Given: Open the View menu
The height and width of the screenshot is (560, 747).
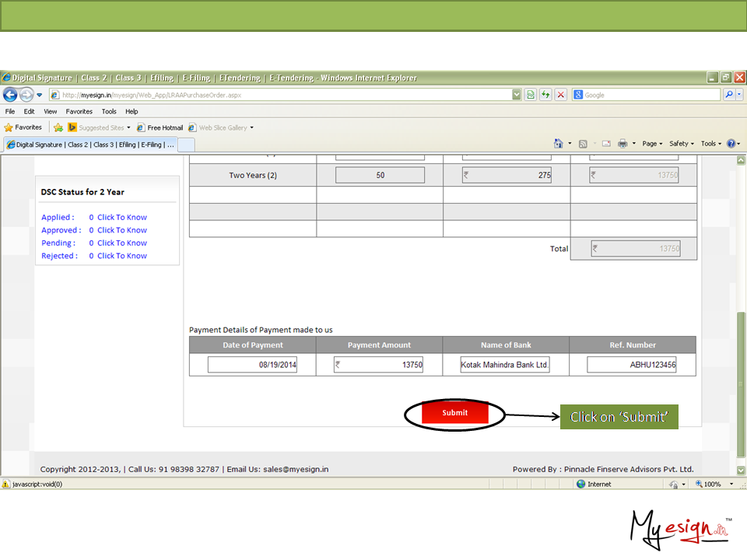Looking at the screenshot, I should [x=50, y=111].
